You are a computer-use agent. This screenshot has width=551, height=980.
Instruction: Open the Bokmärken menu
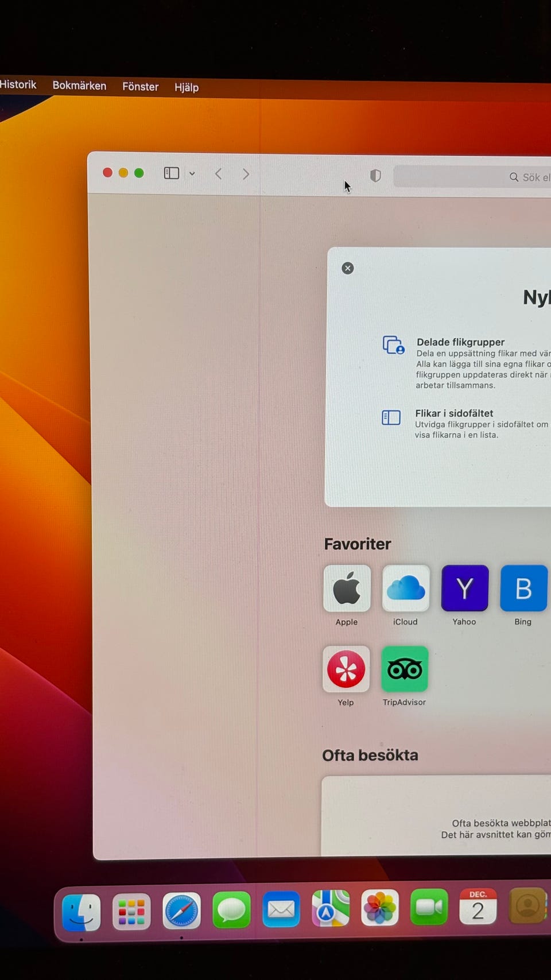point(79,86)
